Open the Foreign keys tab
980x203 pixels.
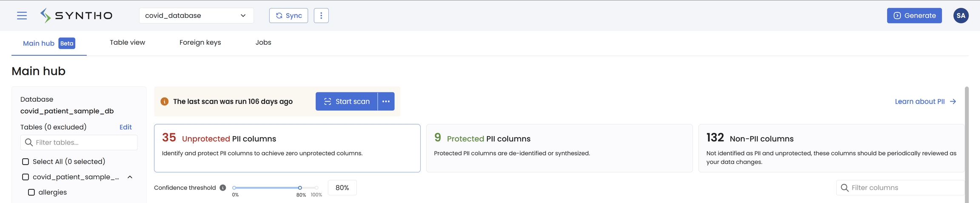click(200, 43)
